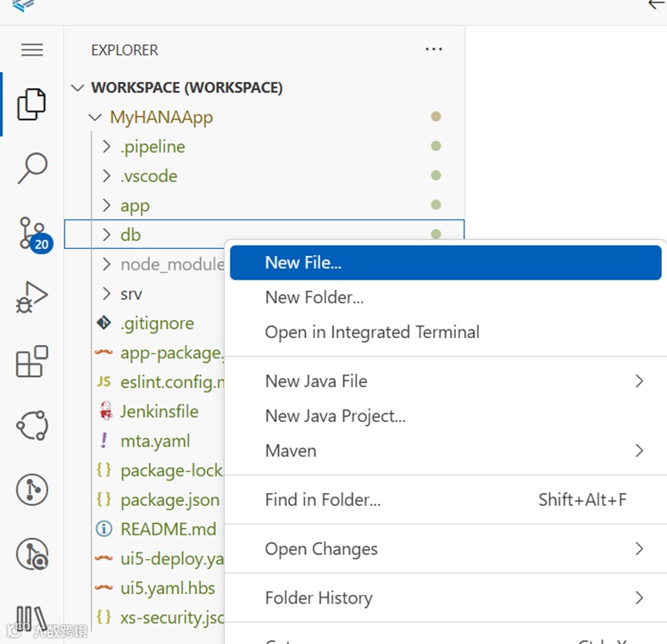Viewport: 667px width, 644px height.
Task: Open the Extensions view icon
Action: pos(32,362)
